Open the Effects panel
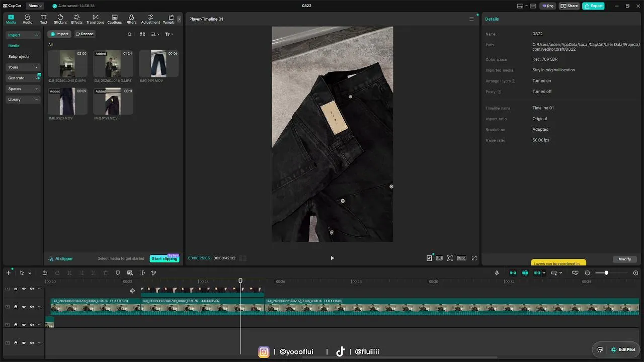The height and width of the screenshot is (362, 644). click(77, 19)
